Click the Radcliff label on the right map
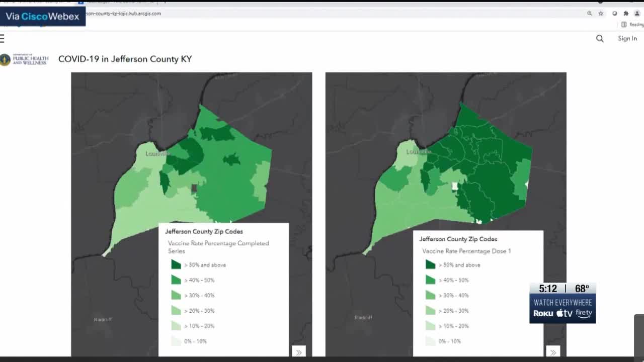 (x=363, y=317)
